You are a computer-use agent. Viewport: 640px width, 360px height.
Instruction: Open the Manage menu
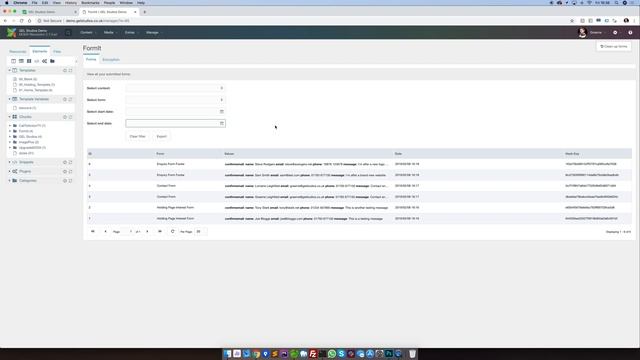153,33
